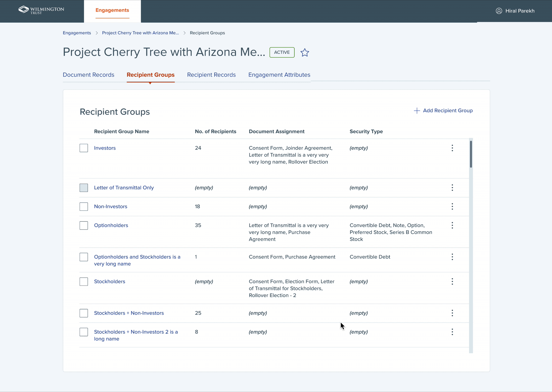Click the Project Cherry Tree page title
Screen dimensions: 552x392
[x=164, y=52]
